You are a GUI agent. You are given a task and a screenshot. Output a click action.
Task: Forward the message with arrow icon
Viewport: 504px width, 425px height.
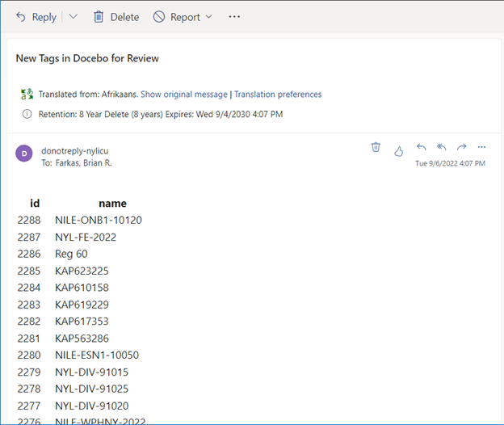[461, 147]
